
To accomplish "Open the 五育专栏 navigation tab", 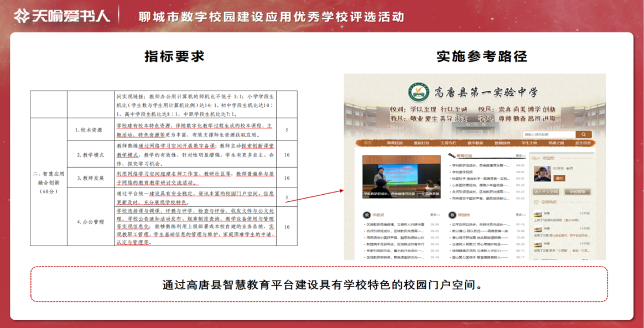I will coord(448,143).
